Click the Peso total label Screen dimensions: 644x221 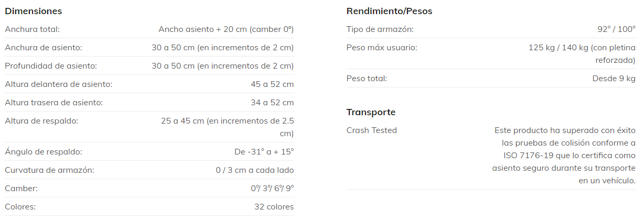click(x=367, y=79)
